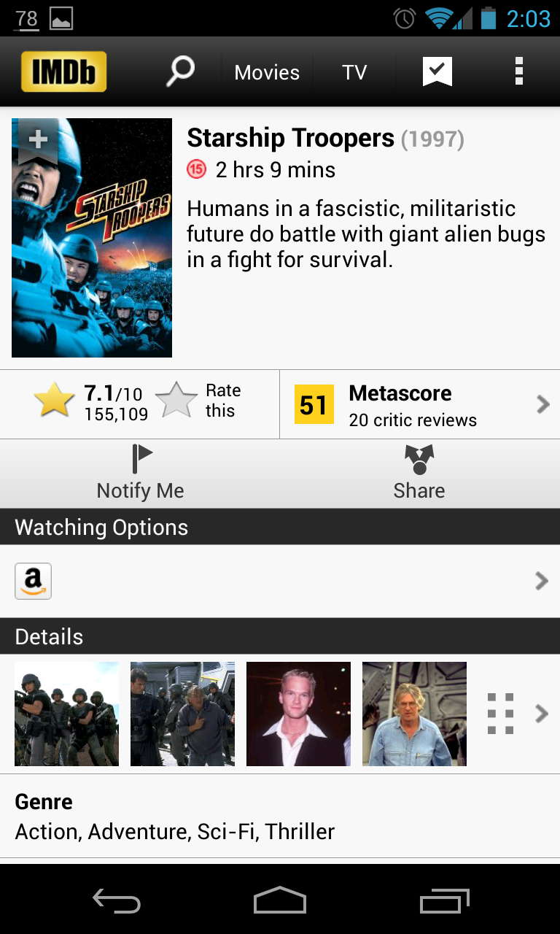Tap the gray Rate this star
The width and height of the screenshot is (560, 934).
176,401
